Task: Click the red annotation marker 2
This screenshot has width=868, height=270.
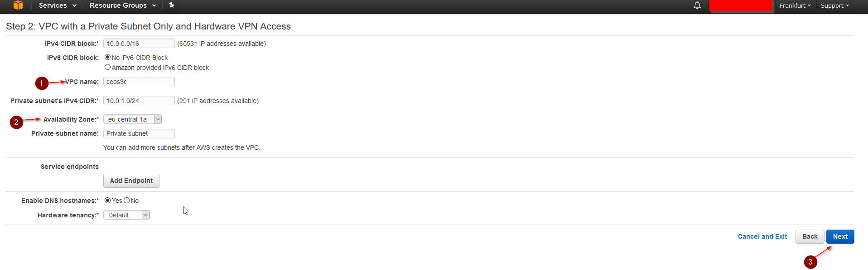Action: (16, 122)
